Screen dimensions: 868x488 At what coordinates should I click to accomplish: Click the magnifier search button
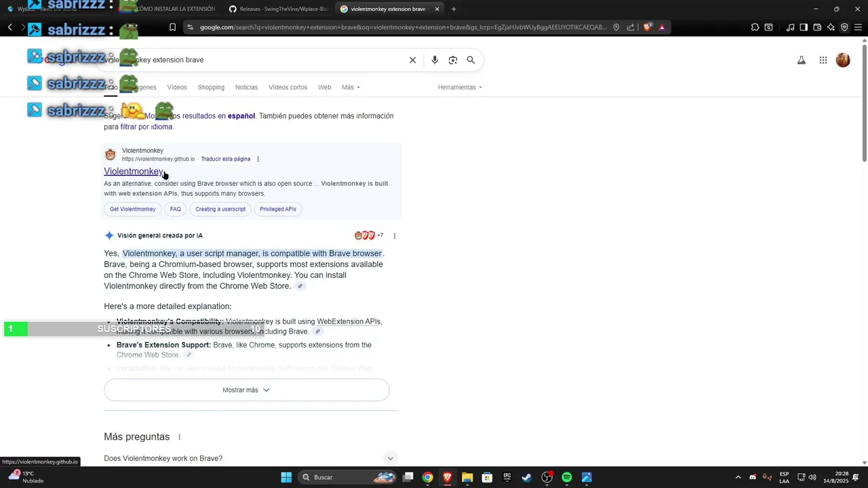[471, 60]
